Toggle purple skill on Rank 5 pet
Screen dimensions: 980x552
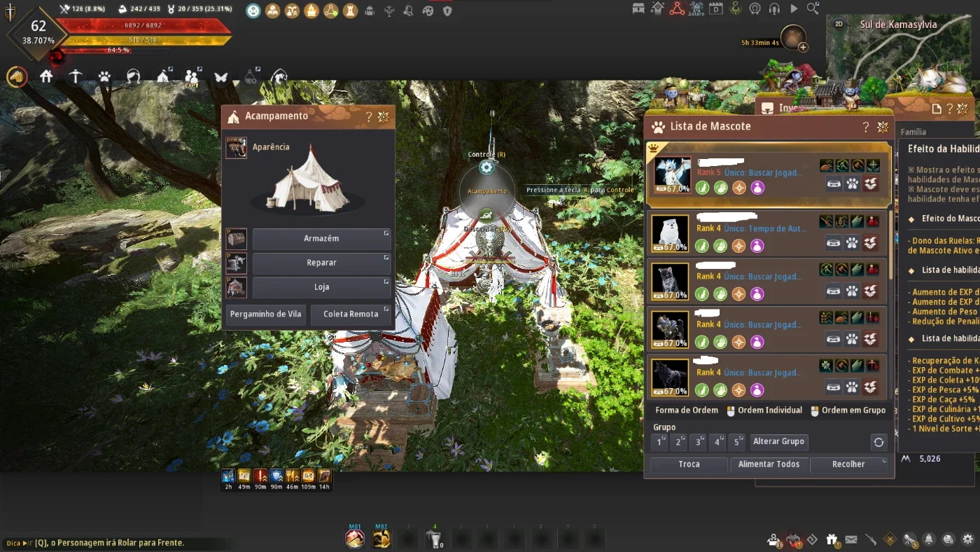[757, 187]
